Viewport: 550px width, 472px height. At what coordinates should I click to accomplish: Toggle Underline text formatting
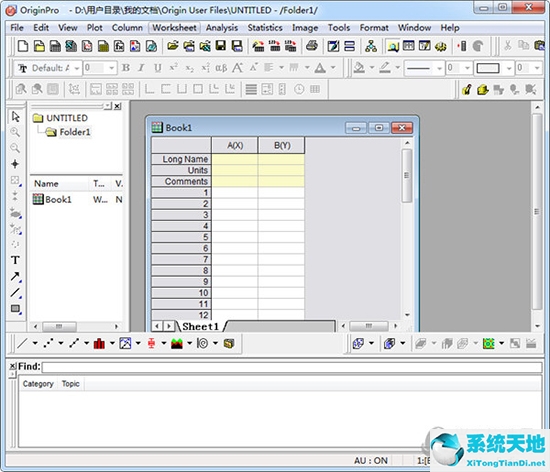click(x=158, y=68)
